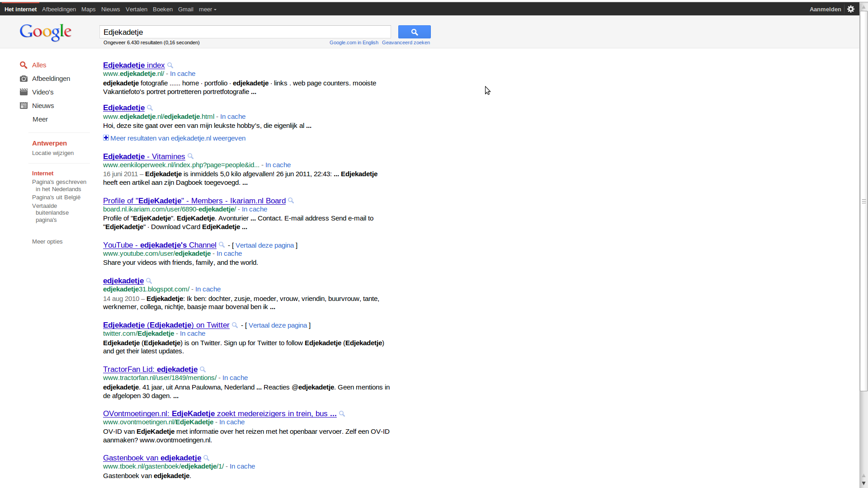The image size is (868, 488).
Task: Click the vertical scrollbar thumb
Action: coord(863,201)
